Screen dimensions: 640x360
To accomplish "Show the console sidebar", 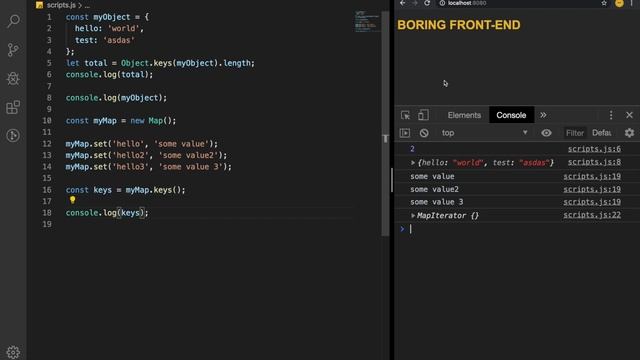I will point(405,133).
